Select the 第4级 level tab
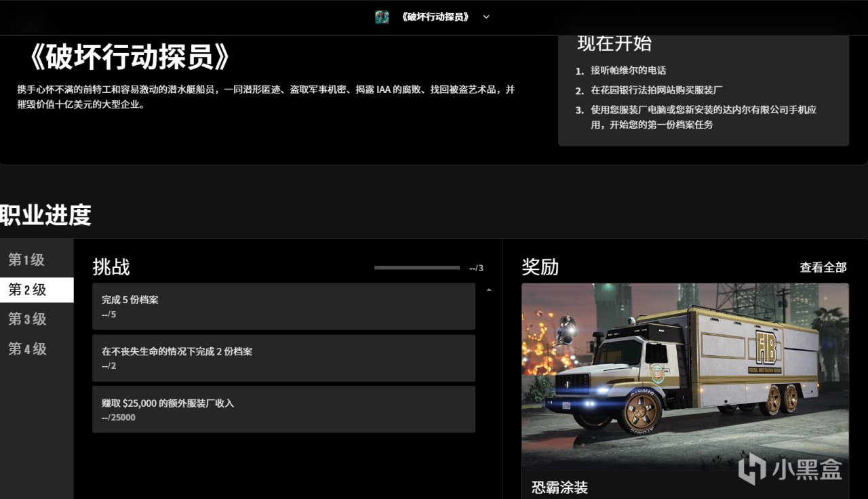The width and height of the screenshot is (868, 499). click(x=27, y=349)
